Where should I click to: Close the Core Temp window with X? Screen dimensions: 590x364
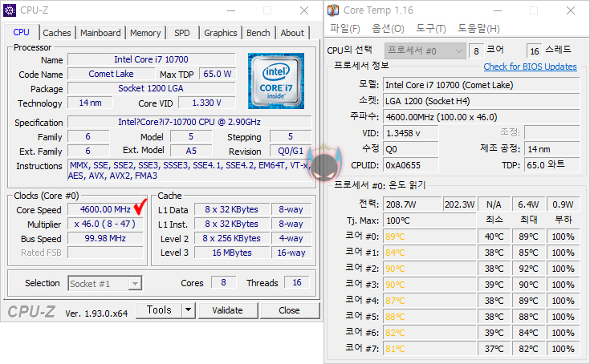pos(571,10)
